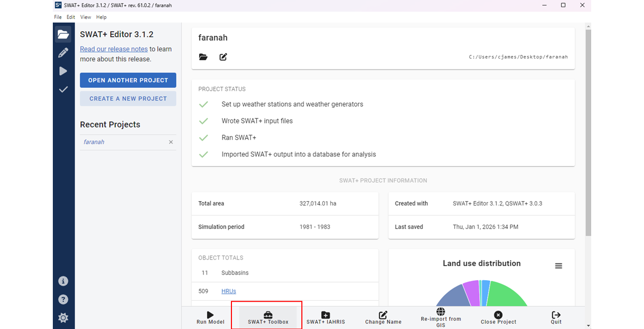Remove faranah from recent projects list
644x329 pixels.
[x=171, y=142]
